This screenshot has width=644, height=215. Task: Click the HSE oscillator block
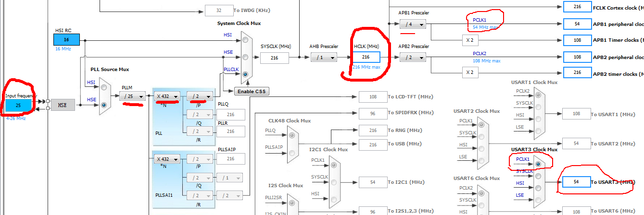point(63,105)
